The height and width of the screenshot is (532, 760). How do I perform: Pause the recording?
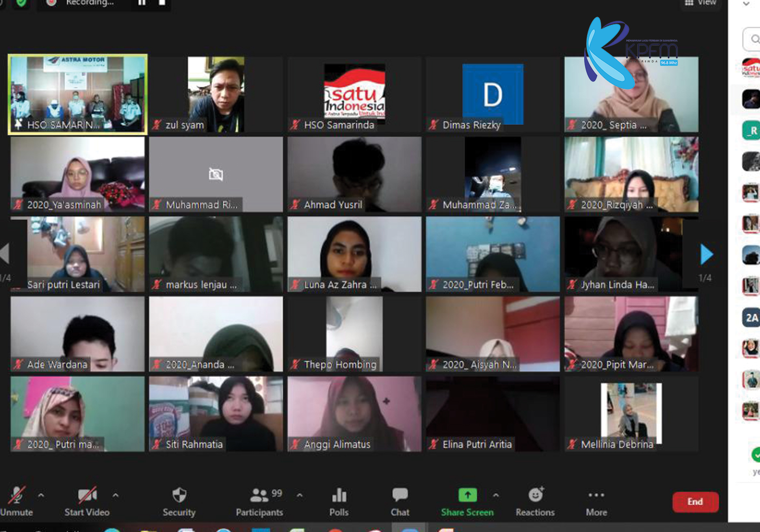(x=142, y=3)
